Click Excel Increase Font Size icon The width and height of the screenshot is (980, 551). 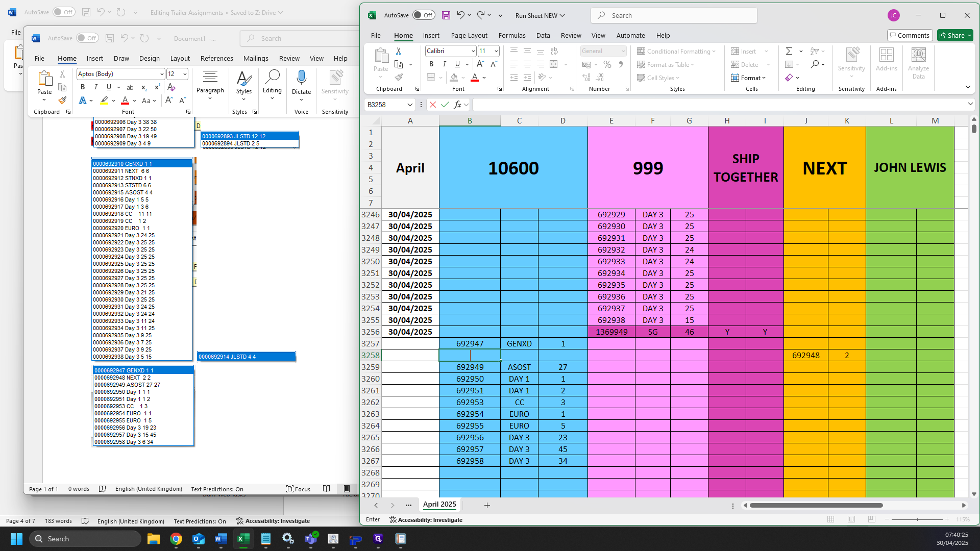pyautogui.click(x=480, y=64)
